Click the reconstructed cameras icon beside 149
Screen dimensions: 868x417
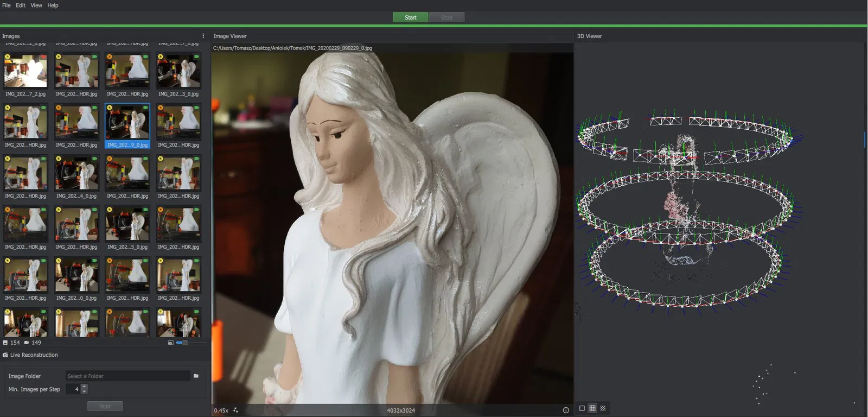(x=27, y=343)
